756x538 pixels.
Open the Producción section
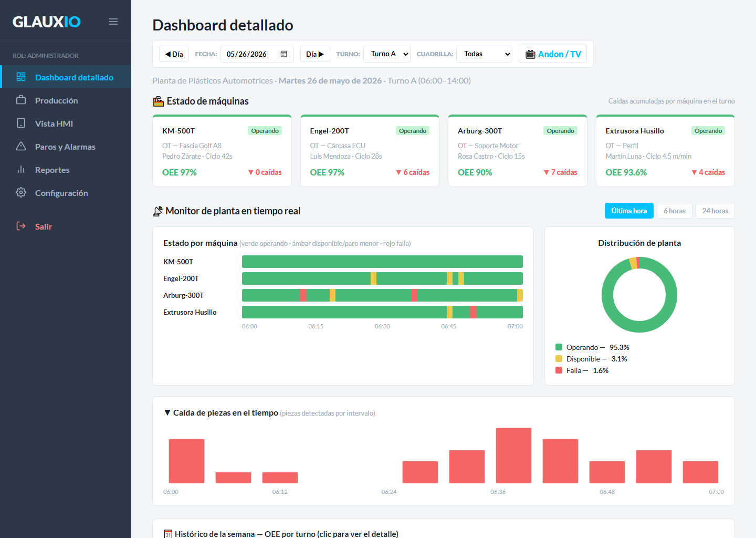click(x=66, y=100)
